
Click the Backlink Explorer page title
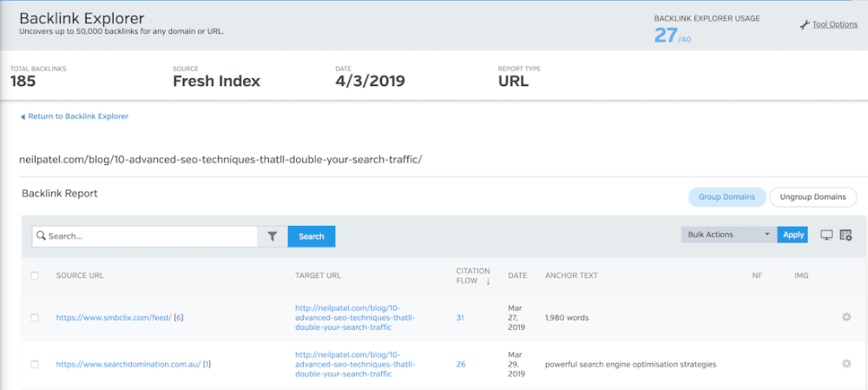tap(82, 17)
